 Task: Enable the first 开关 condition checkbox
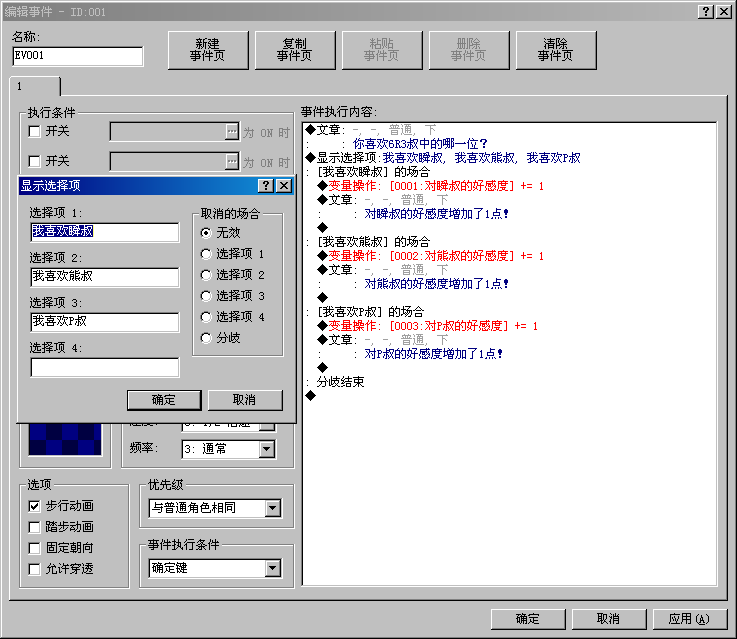[x=34, y=132]
